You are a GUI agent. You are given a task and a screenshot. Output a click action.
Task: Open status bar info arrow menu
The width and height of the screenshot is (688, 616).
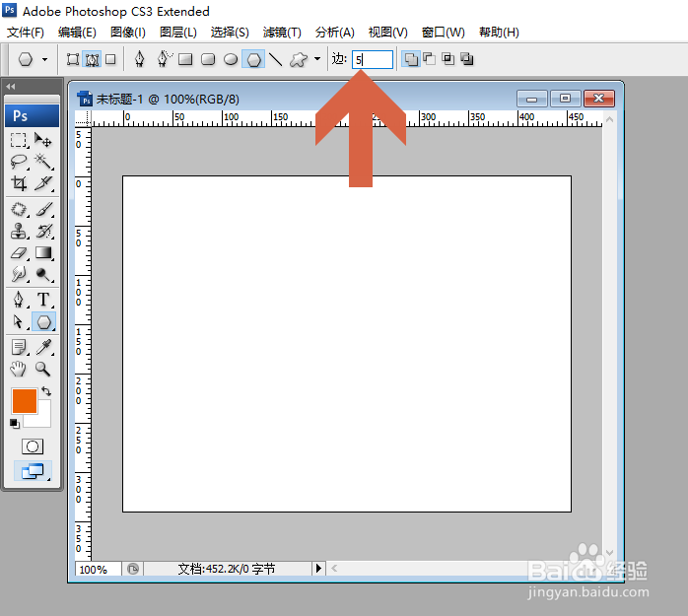pos(319,568)
